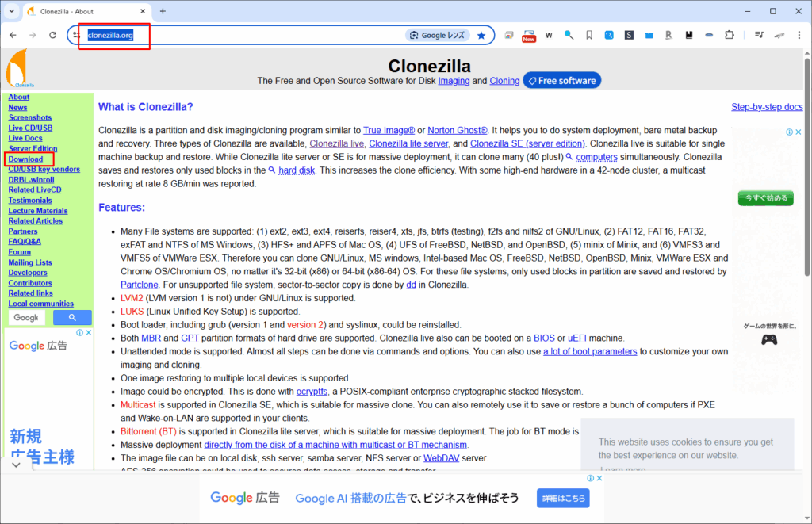Open Live CD/USB sidebar link
The width and height of the screenshot is (812, 524).
coord(30,128)
